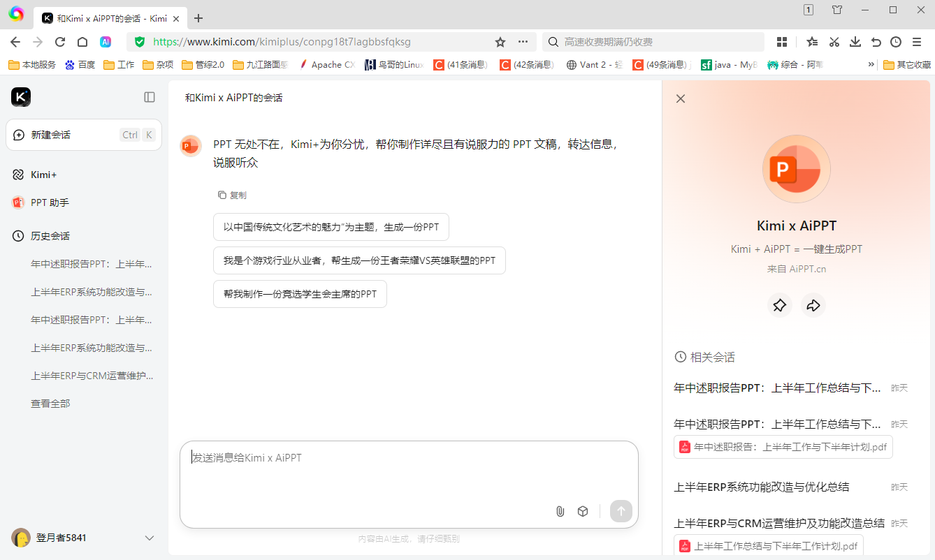The height and width of the screenshot is (560, 935).
Task: Click the AI assistant icon in toolbar
Action: pyautogui.click(x=106, y=42)
